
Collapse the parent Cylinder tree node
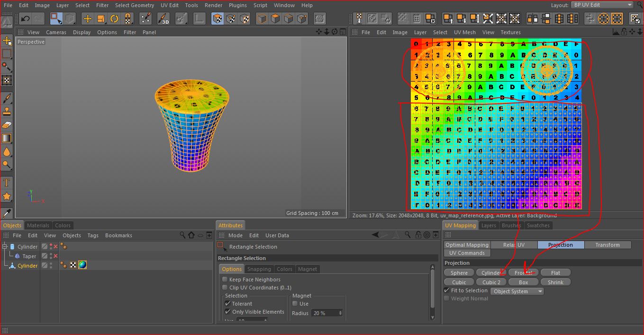click(5, 247)
